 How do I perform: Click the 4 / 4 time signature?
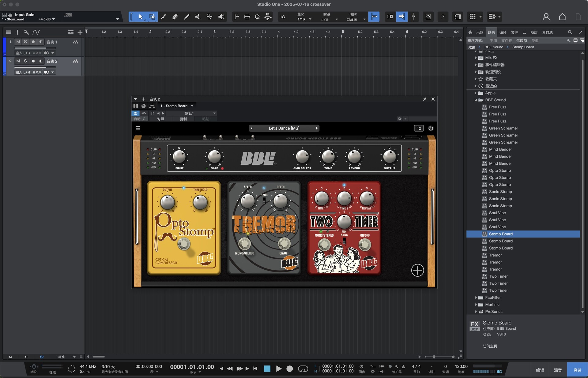click(x=416, y=366)
